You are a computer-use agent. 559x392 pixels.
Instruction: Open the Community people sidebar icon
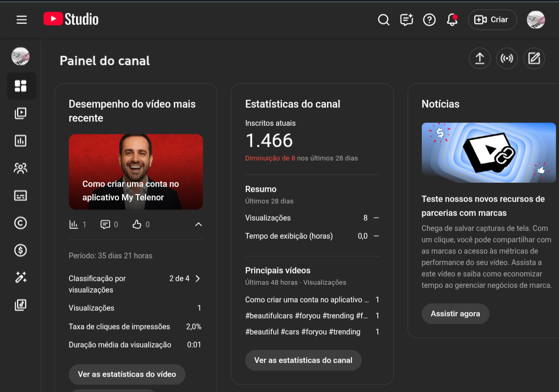(x=21, y=168)
